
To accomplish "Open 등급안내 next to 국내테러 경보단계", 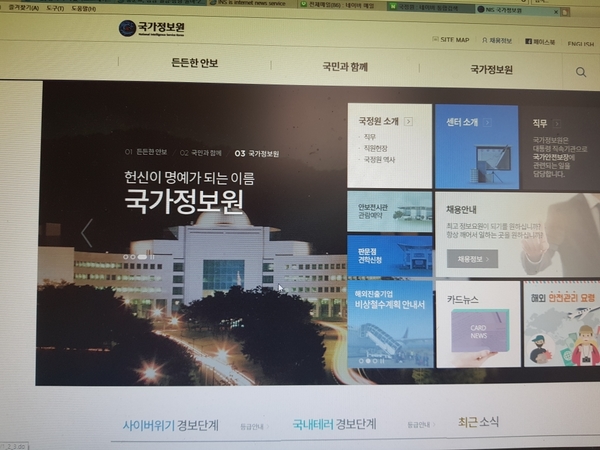I will click(x=421, y=425).
